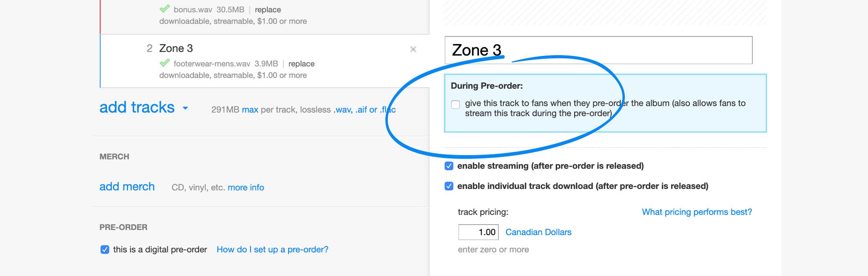Click the add tracks link
This screenshot has width=868, height=276.
[x=137, y=107]
